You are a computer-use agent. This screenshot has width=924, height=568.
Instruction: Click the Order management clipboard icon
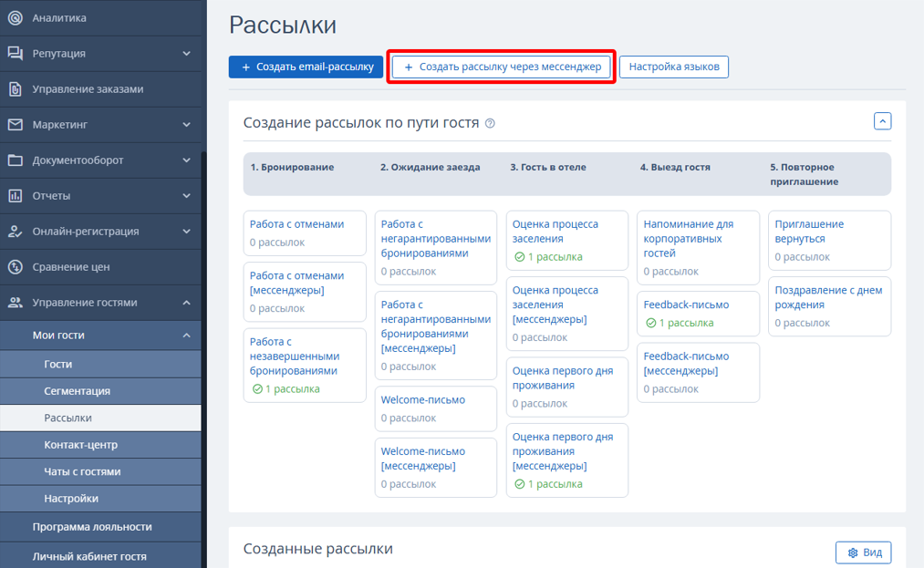point(15,89)
